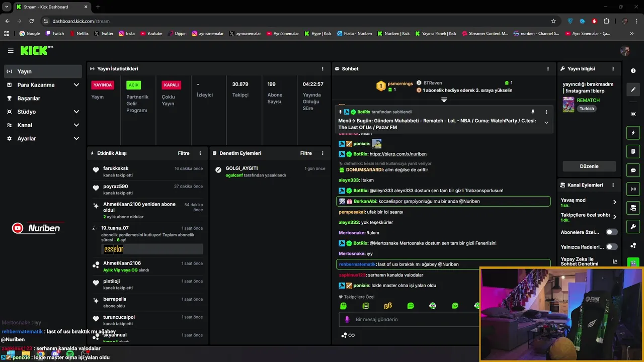644x362 pixels.
Task: Open the Etkinlik Akışı three-dot menu
Action: [200, 153]
